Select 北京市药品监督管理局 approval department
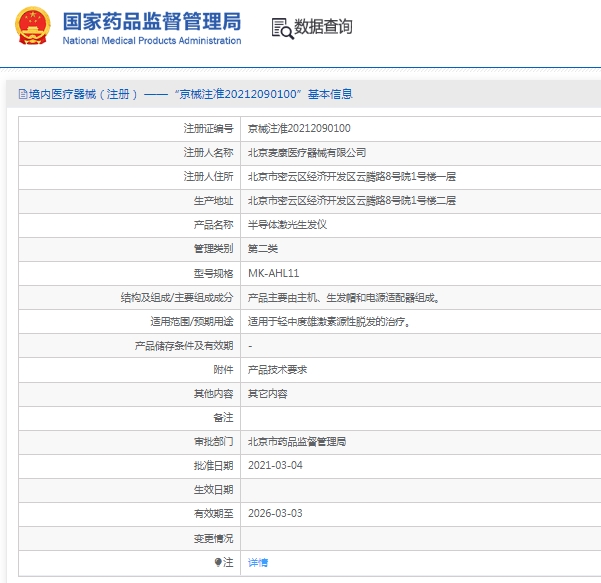Viewport: 601px width, 583px height. (x=297, y=442)
